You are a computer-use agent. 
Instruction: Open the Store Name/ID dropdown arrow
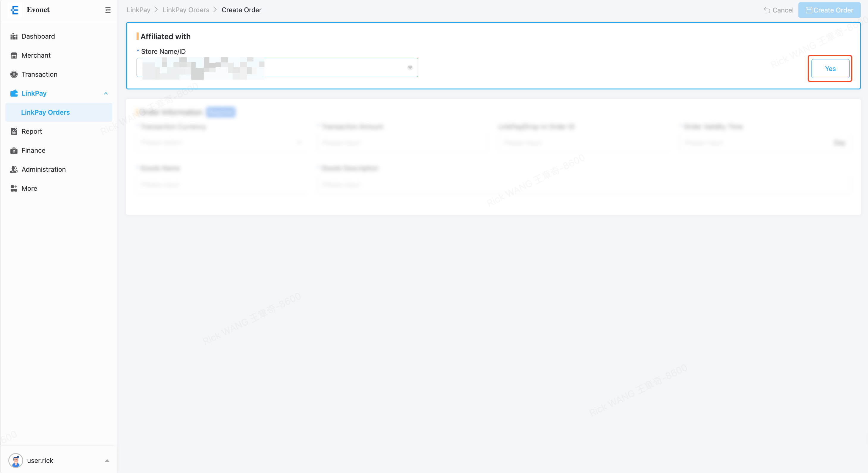(410, 68)
